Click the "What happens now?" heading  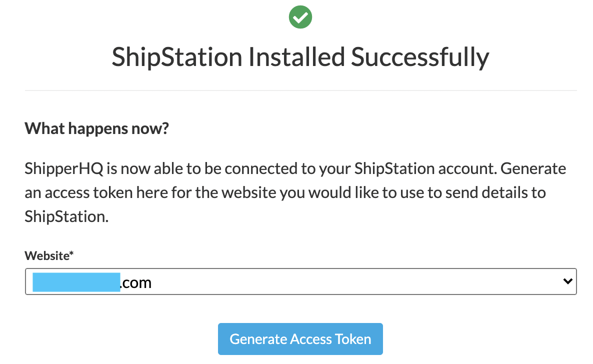click(97, 129)
